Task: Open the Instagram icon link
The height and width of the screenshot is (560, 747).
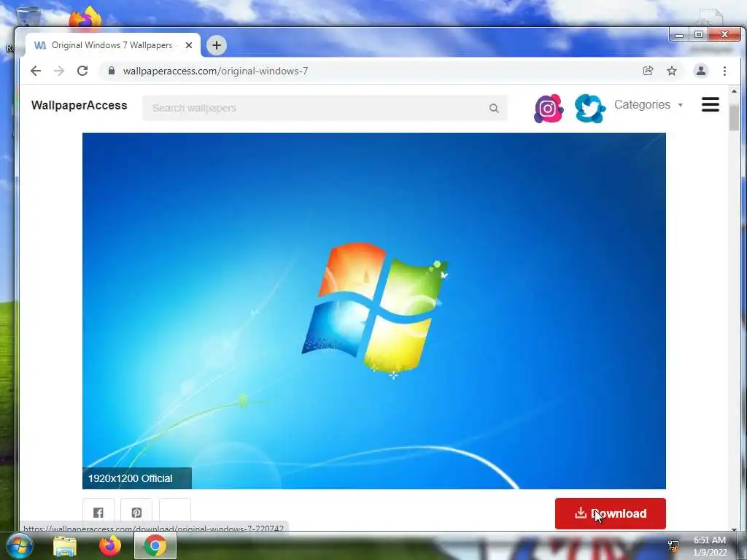Action: pos(549,109)
